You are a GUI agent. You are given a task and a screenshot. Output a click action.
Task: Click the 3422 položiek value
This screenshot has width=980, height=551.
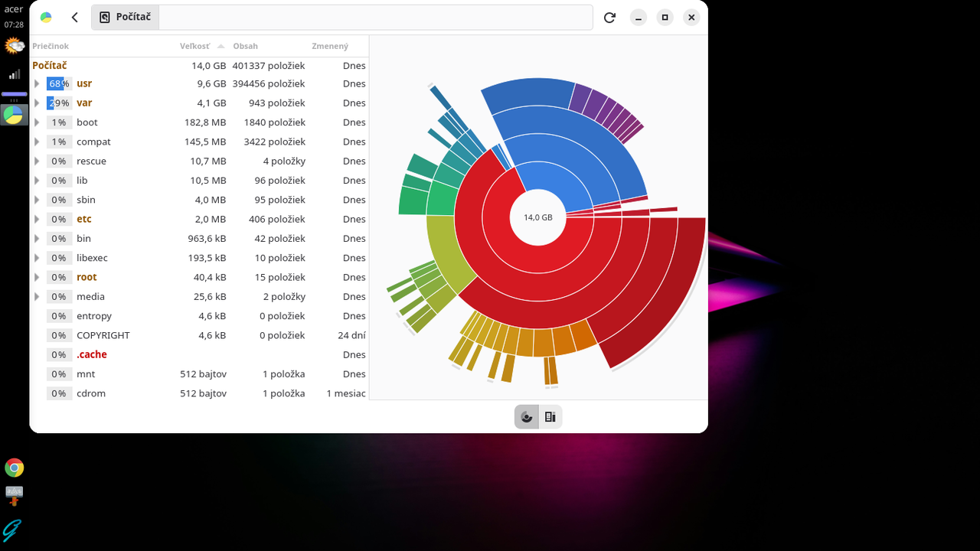(x=275, y=142)
